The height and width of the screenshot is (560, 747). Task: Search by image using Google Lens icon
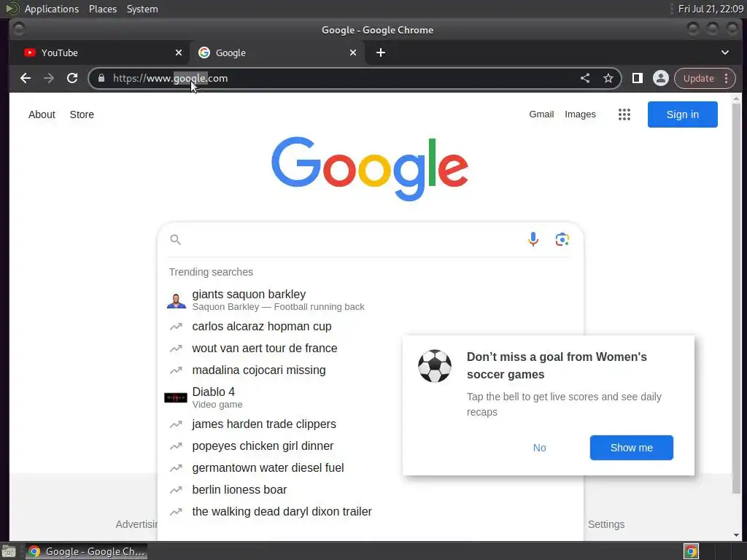pyautogui.click(x=562, y=239)
